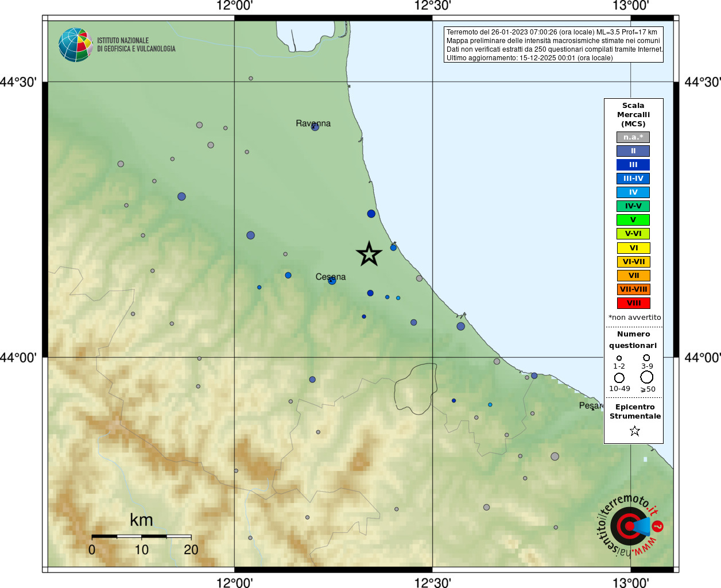This screenshot has width=721, height=588.
Task: Select the V bright-green legend swatch
Action: tap(633, 220)
